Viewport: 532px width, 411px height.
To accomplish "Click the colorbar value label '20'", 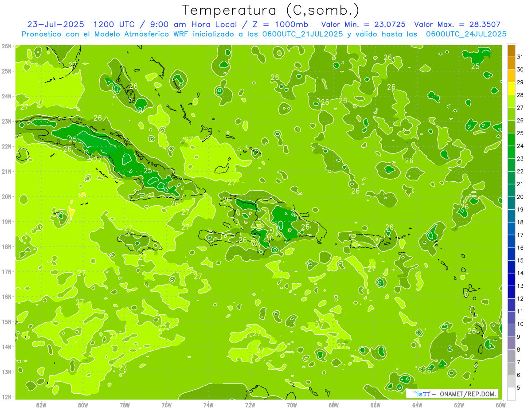I will tap(520, 197).
